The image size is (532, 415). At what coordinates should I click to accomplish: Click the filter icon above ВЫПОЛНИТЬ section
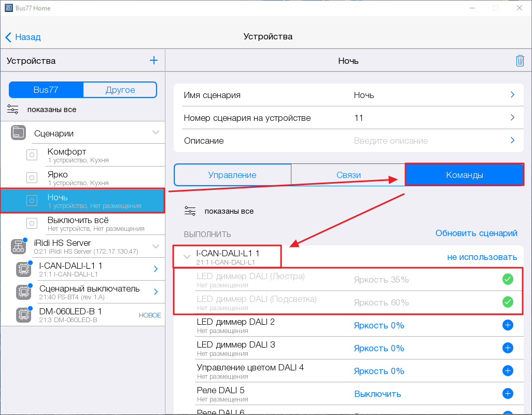(x=190, y=211)
